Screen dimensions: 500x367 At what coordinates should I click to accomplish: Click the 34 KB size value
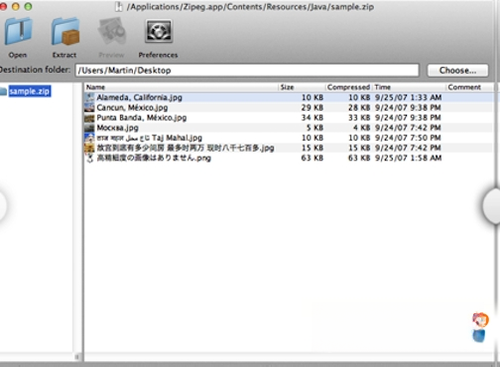click(x=312, y=118)
